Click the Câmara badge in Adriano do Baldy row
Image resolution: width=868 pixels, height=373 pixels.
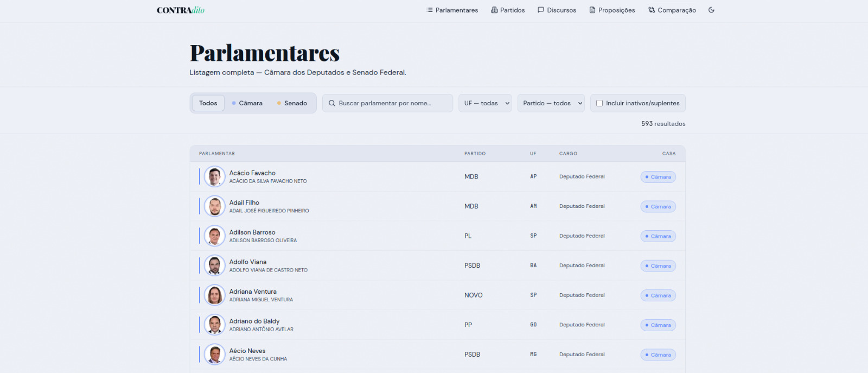[658, 325]
